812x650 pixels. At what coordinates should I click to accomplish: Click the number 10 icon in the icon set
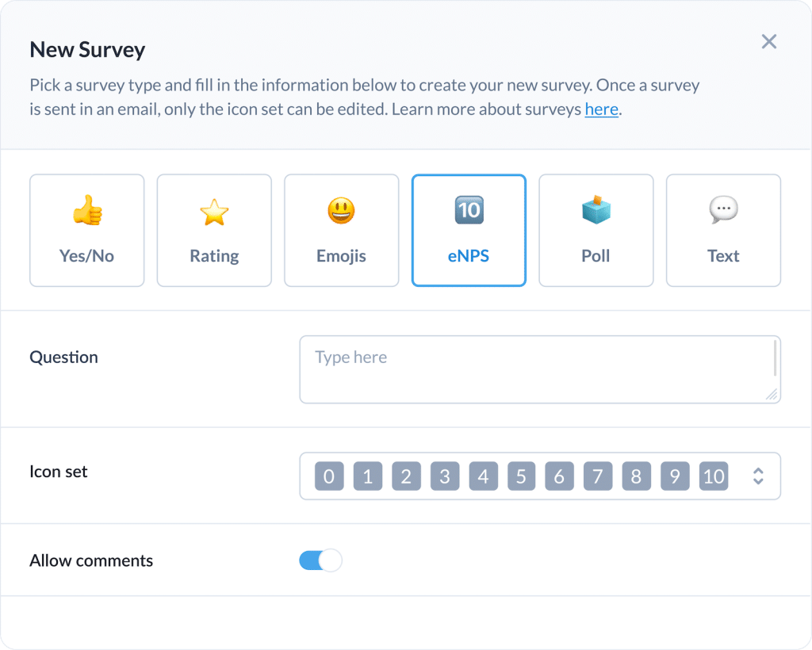(x=712, y=476)
